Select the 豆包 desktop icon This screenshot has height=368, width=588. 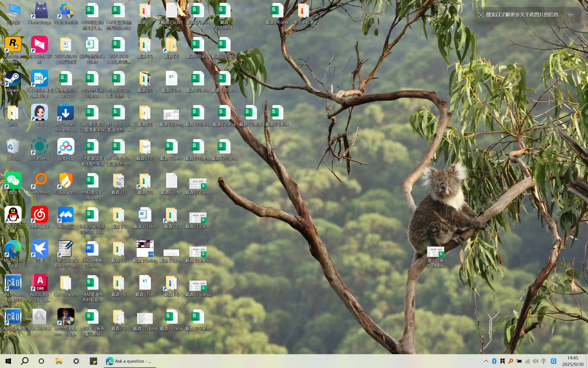coord(39,116)
